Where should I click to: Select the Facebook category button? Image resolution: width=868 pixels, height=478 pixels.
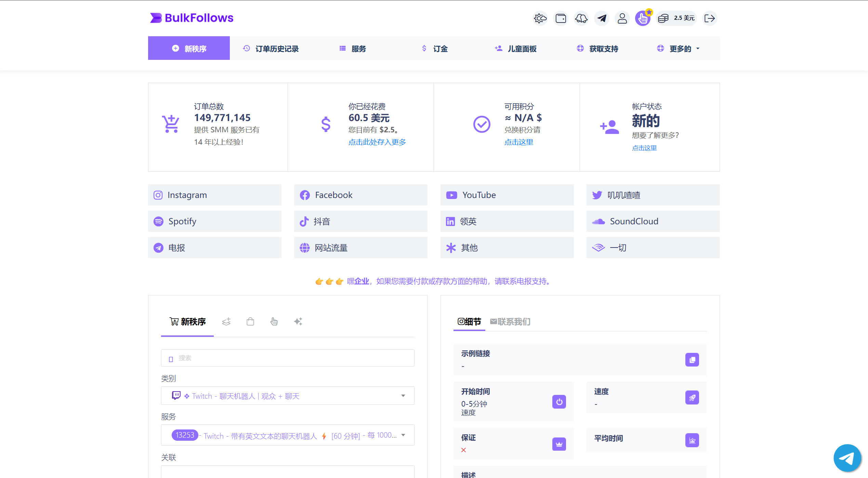[x=361, y=195]
